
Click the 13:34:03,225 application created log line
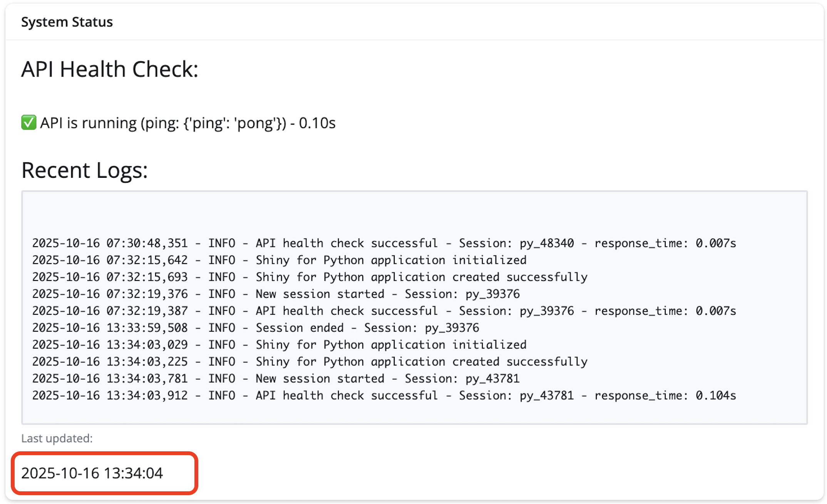(310, 362)
